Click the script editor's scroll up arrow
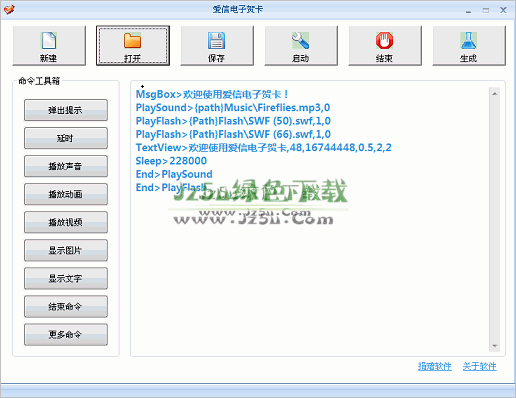This screenshot has width=516, height=398. (x=495, y=94)
